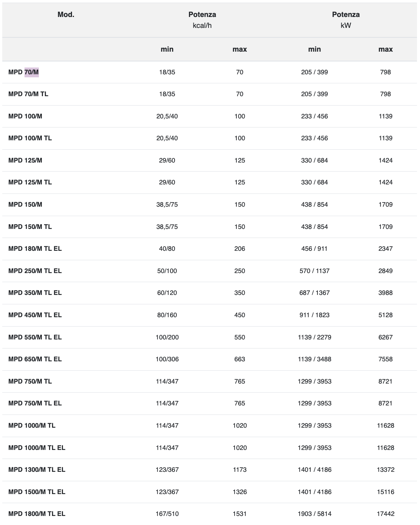Select the MPD 450/M TL EL model
Screen dimensions: 420x525
click(35, 315)
